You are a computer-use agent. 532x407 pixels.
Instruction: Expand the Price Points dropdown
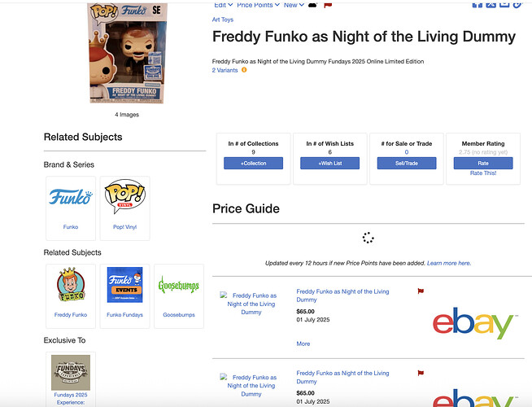click(258, 5)
